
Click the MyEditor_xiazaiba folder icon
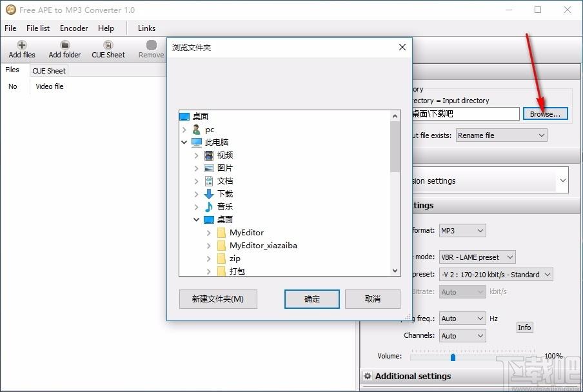(x=221, y=246)
